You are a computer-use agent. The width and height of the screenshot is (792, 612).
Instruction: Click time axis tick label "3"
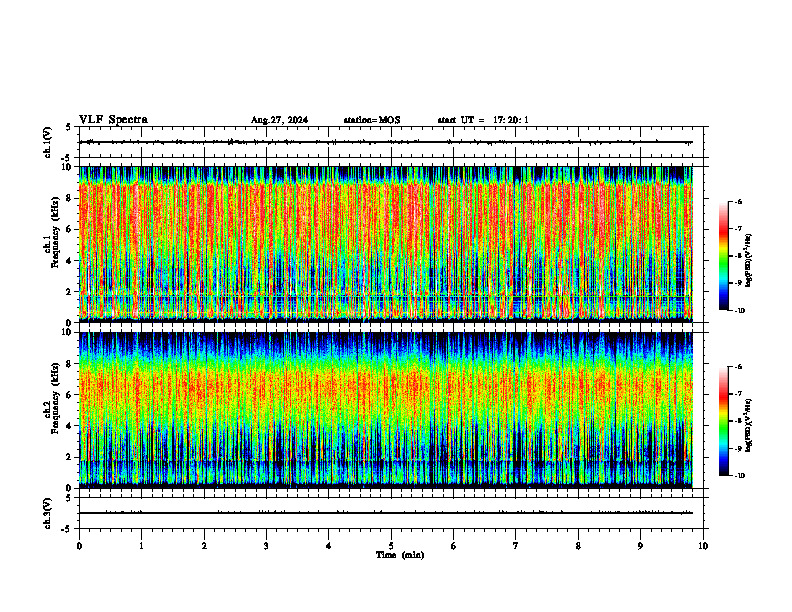click(x=266, y=546)
